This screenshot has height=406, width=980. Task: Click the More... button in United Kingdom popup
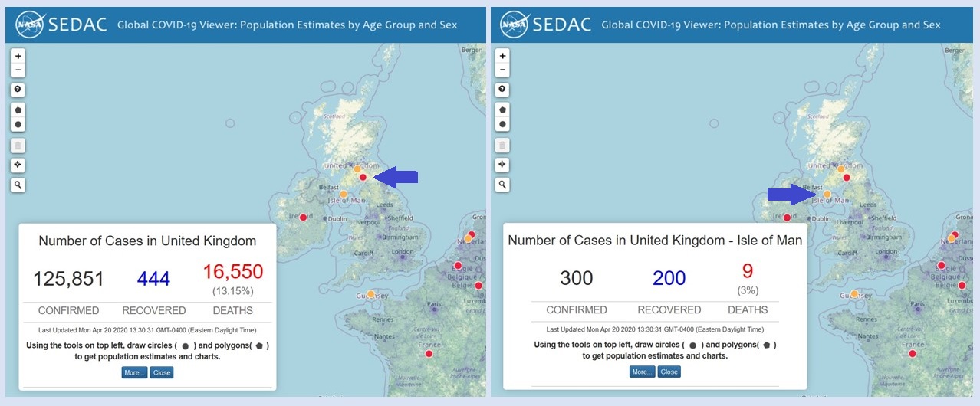134,372
